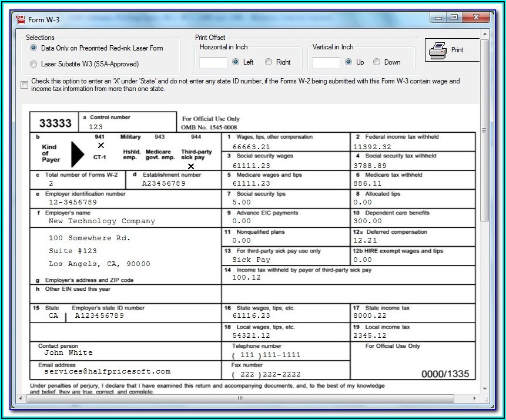Choose the Down vertical offset radio button
Image resolution: width=506 pixels, height=420 pixels.
(377, 62)
